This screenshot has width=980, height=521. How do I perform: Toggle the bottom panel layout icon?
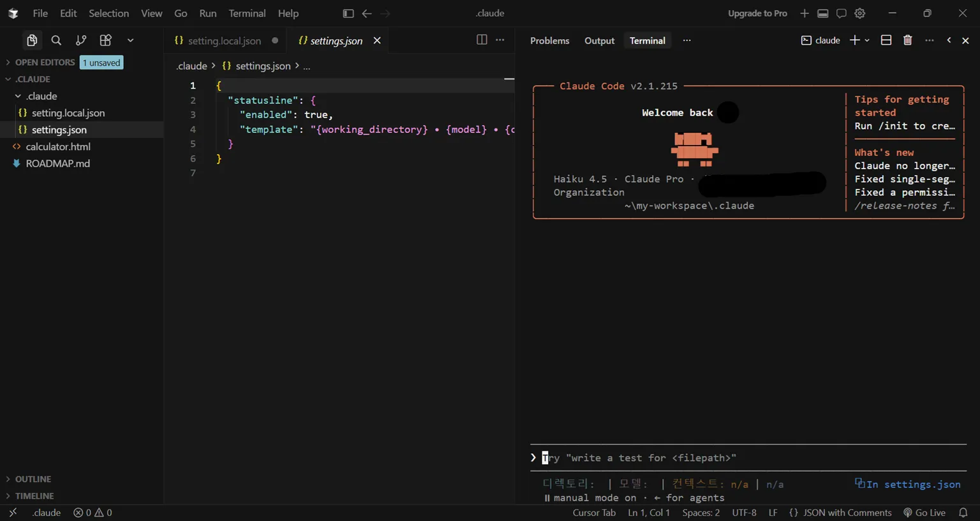(x=823, y=13)
